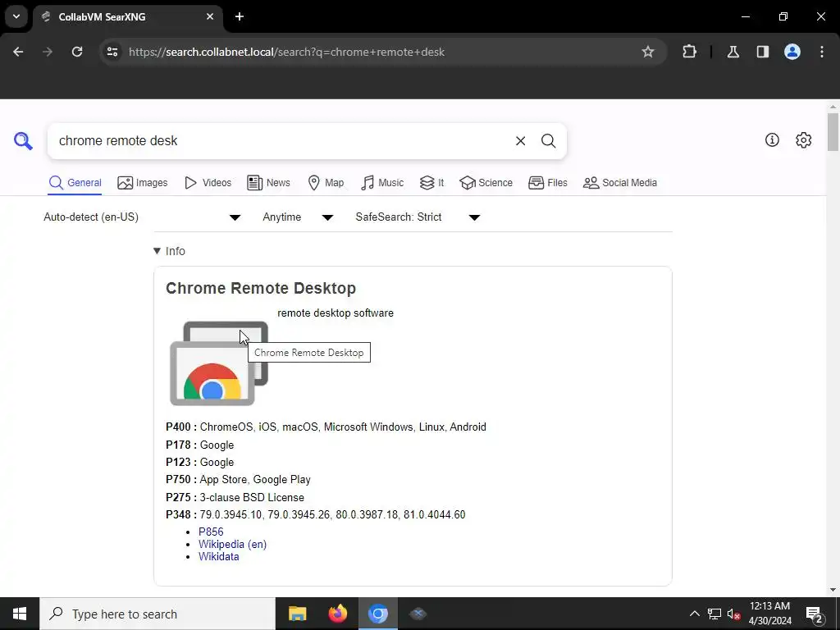Screen dimensions: 840x630
Task: Open the tab search dropdown arrow
Action: [16, 16]
